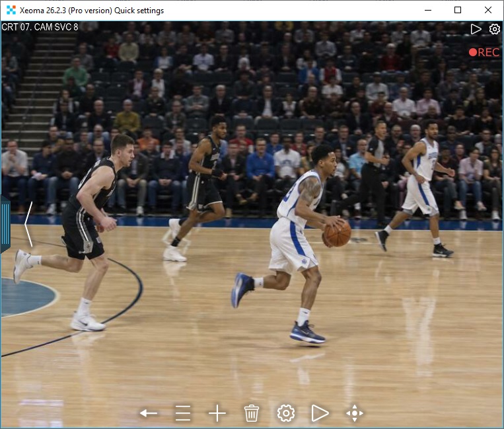The height and width of the screenshot is (429, 504).
Task: Delete camera with trash bin icon
Action: click(252, 413)
